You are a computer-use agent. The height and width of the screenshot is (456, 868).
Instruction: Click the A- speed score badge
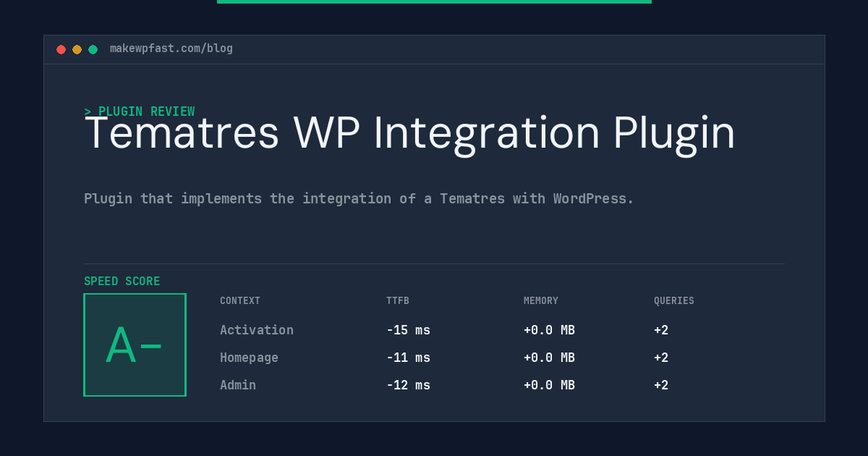135,345
